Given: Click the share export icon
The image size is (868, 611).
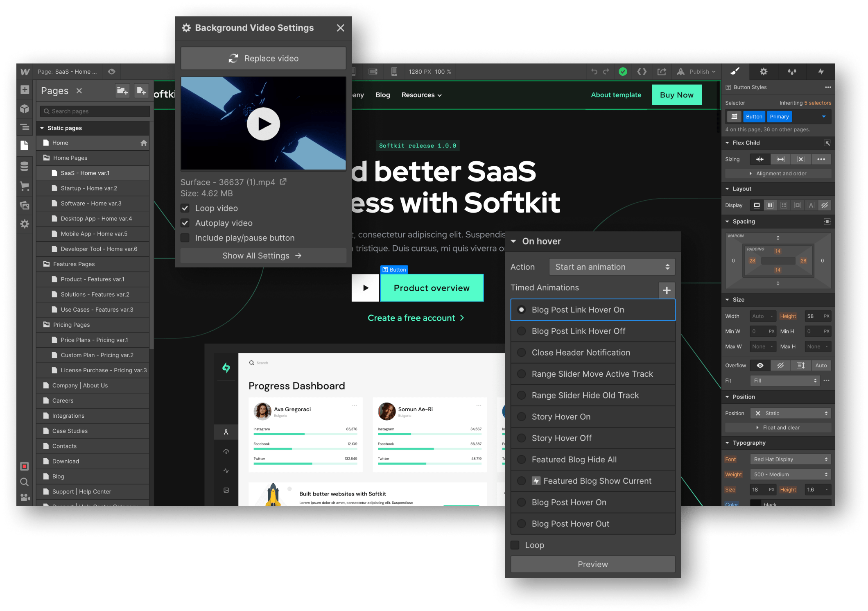Looking at the screenshot, I should coord(662,72).
